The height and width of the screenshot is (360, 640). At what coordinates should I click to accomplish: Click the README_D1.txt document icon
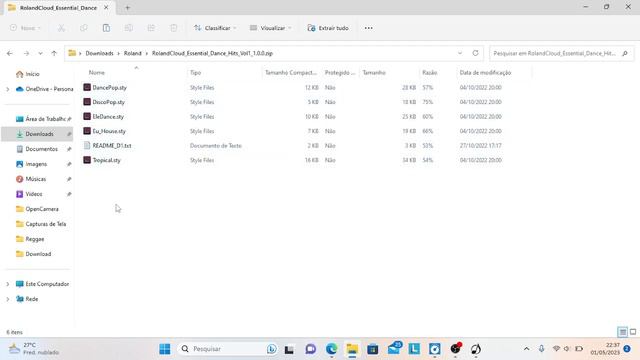pos(87,145)
